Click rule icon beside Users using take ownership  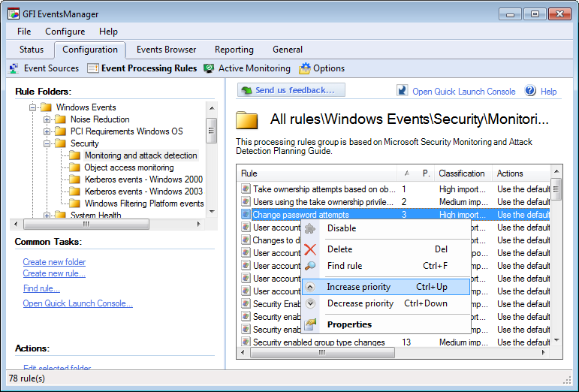[x=246, y=202]
